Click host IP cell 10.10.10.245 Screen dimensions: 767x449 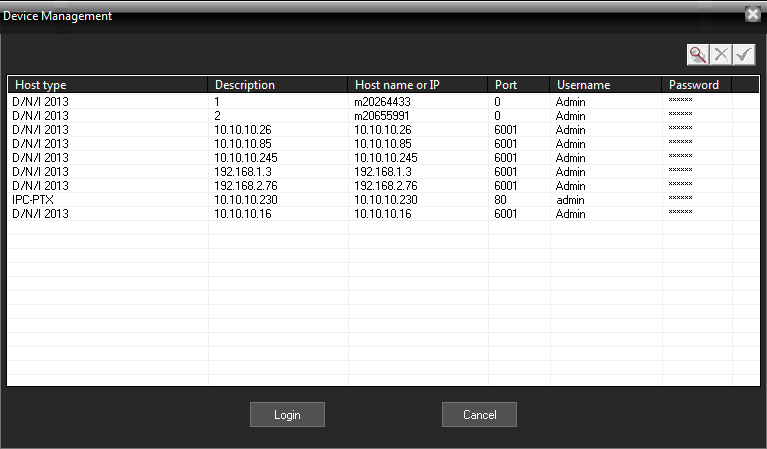tap(385, 158)
